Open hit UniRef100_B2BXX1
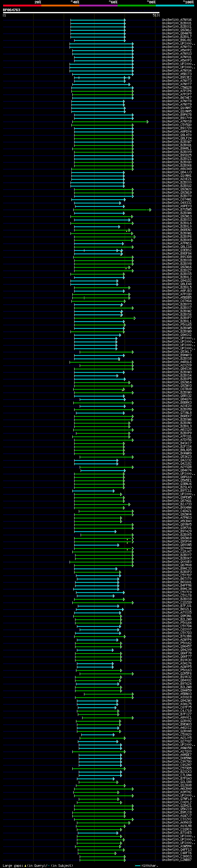 tap(177, 26)
